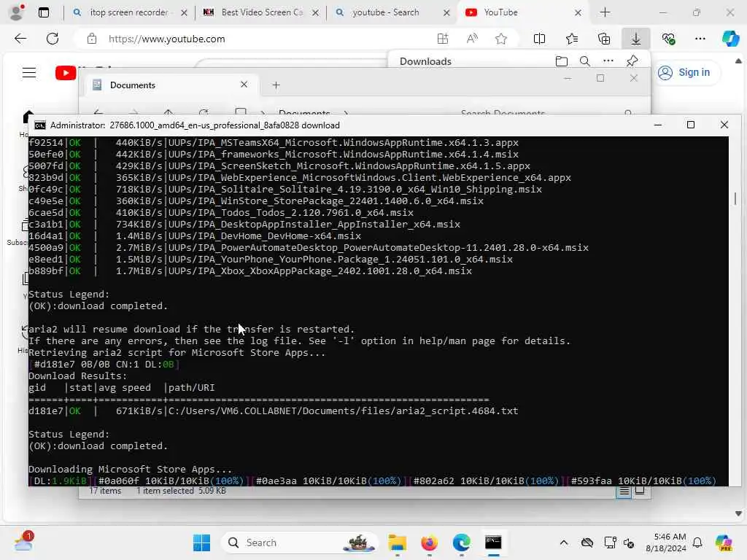Switch File Explorer to details view

(624, 491)
